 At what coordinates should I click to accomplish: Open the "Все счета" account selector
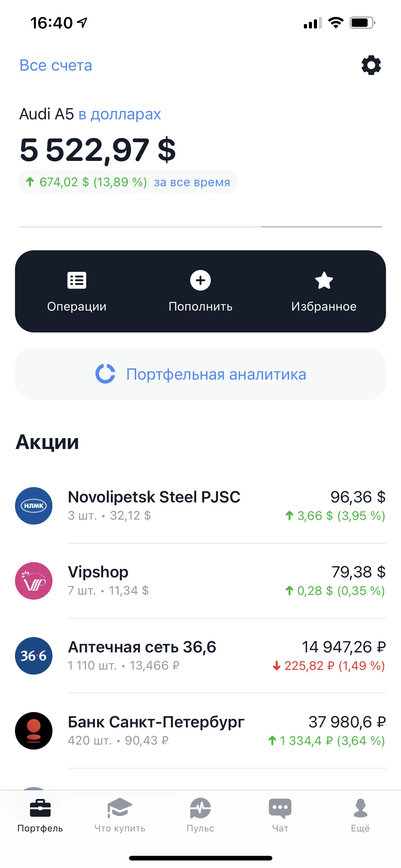tap(56, 65)
